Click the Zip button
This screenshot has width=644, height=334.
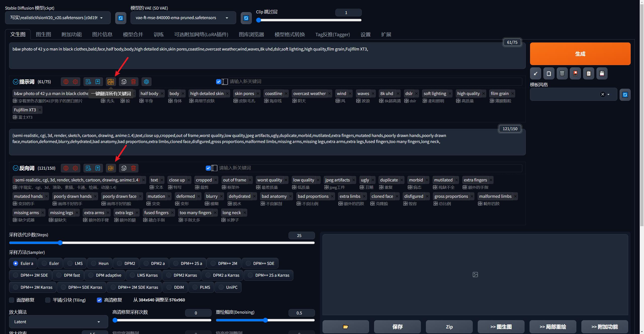449,327
